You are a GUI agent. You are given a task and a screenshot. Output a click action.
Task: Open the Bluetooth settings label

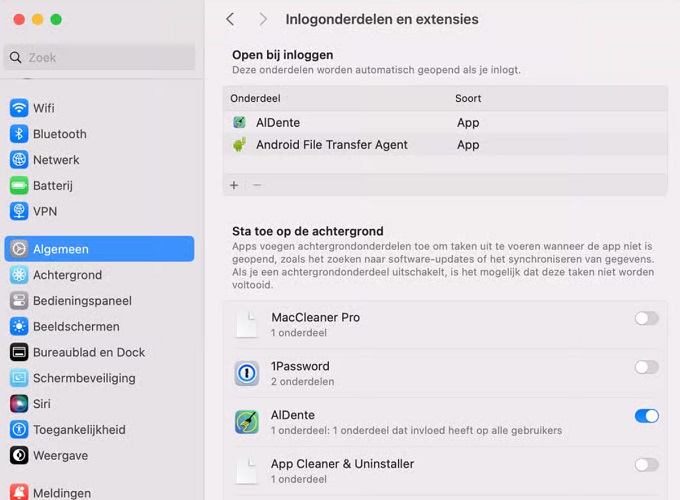click(60, 134)
